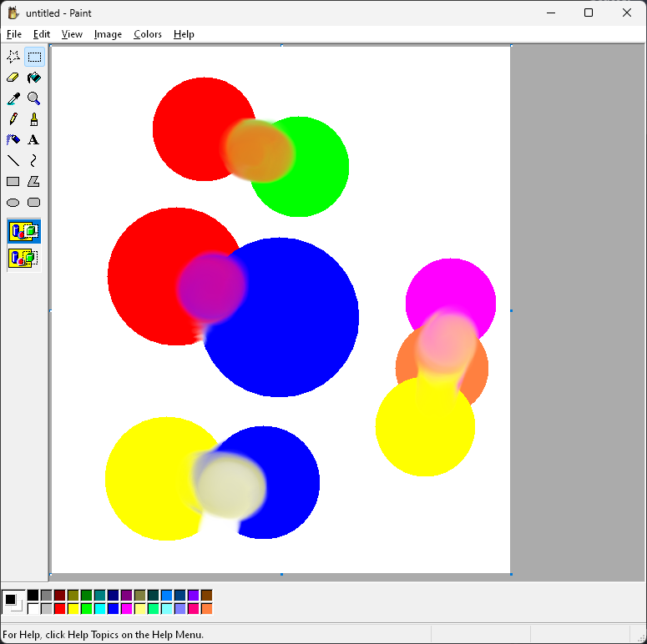Select the light gray palette swatch
Image resolution: width=647 pixels, height=644 pixels.
(x=46, y=608)
